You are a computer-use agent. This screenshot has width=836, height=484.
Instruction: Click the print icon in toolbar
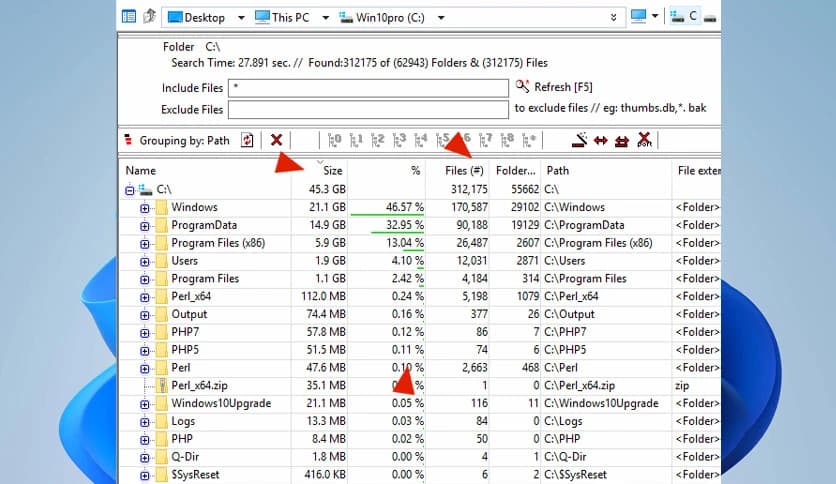click(622, 141)
